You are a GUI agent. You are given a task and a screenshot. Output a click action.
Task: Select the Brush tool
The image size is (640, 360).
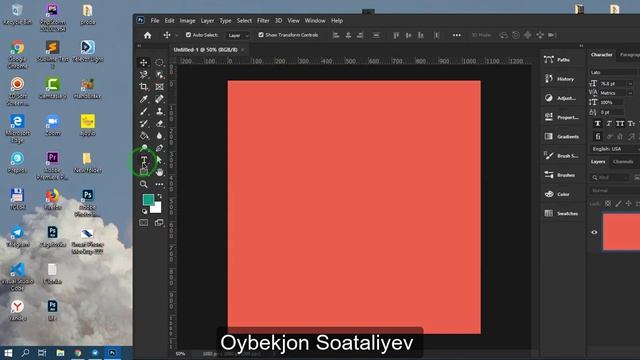click(x=144, y=111)
